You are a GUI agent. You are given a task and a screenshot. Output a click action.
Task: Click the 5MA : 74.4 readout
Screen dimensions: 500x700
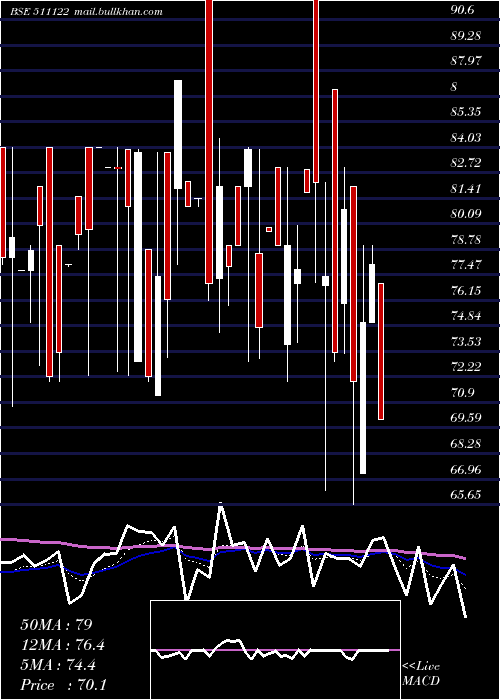58,665
